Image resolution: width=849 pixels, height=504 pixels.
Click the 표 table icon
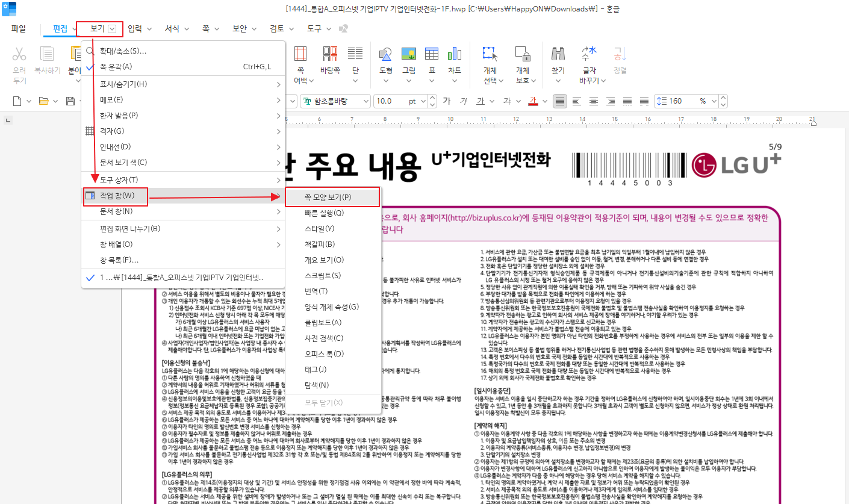pos(432,54)
